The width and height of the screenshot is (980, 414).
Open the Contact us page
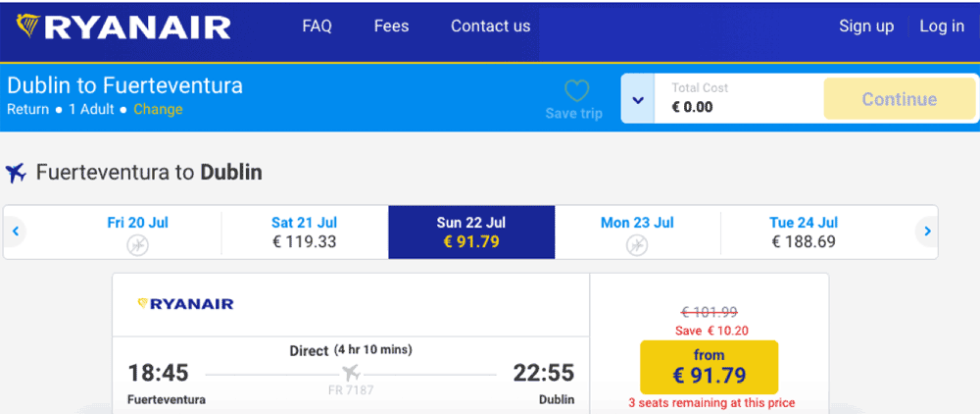pos(491,26)
